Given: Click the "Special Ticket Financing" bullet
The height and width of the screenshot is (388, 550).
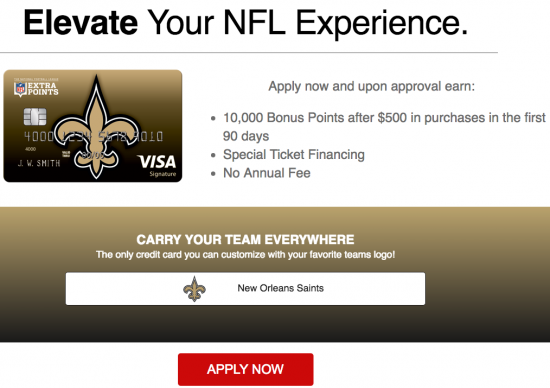Looking at the screenshot, I should (x=294, y=154).
